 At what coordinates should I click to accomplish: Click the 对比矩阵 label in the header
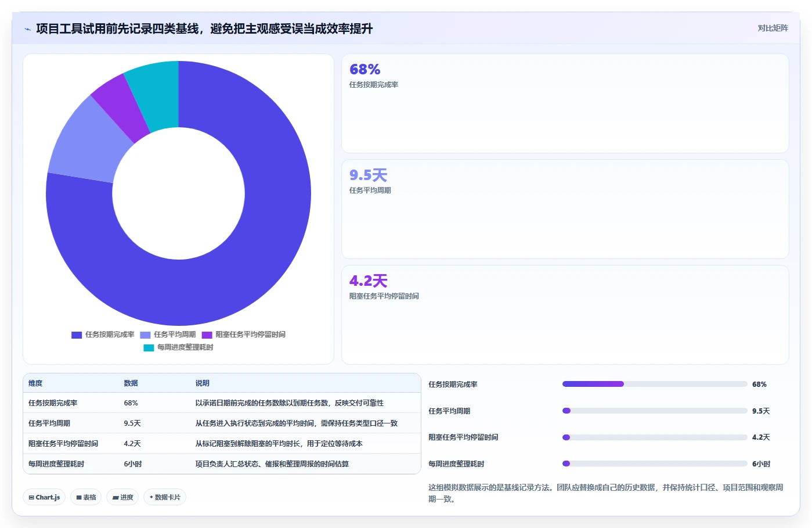point(773,28)
